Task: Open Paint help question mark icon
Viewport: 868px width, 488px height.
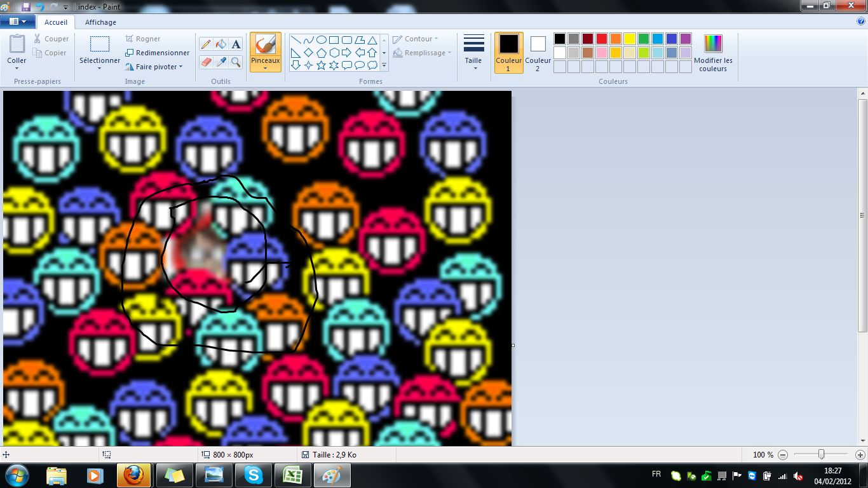Action: pos(861,21)
